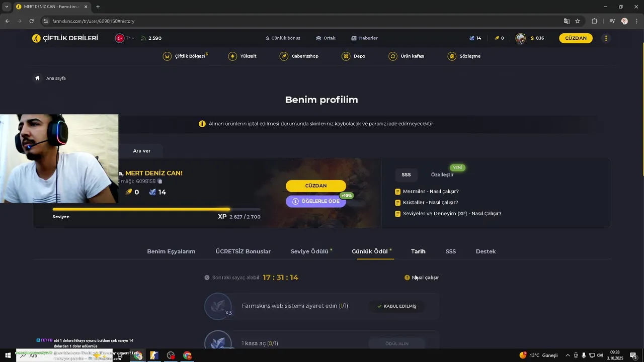Image resolution: width=644 pixels, height=362 pixels.
Task: Click the translate page icon
Action: click(x=567, y=21)
